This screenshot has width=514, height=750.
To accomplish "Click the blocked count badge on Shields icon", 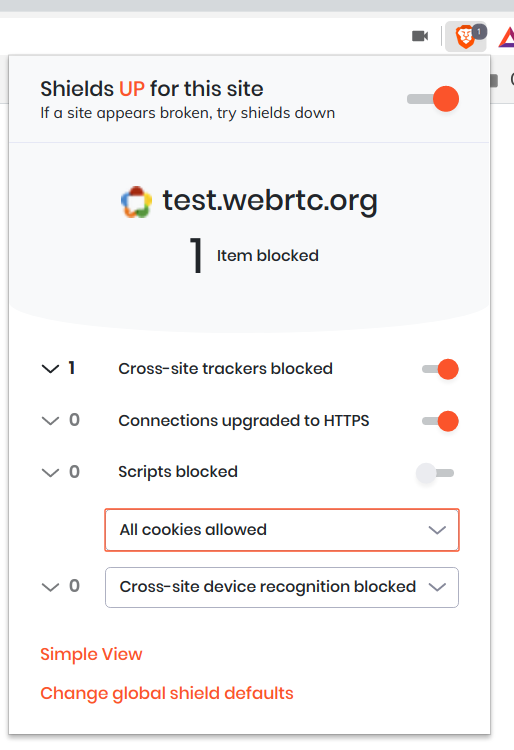I will (480, 32).
